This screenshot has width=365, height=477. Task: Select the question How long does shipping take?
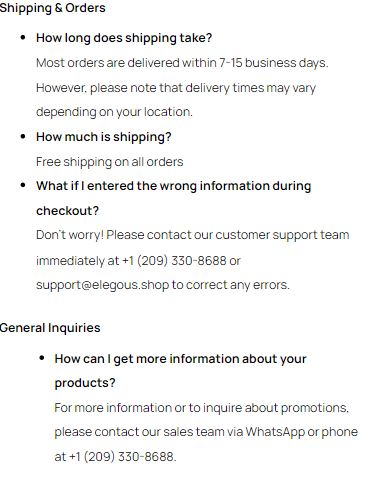pos(124,38)
